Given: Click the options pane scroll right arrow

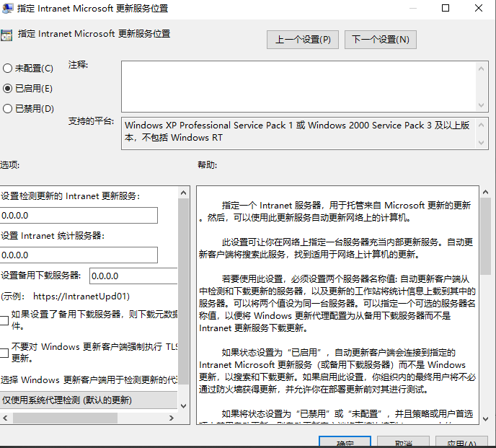Looking at the screenshot, I should pos(171,418).
